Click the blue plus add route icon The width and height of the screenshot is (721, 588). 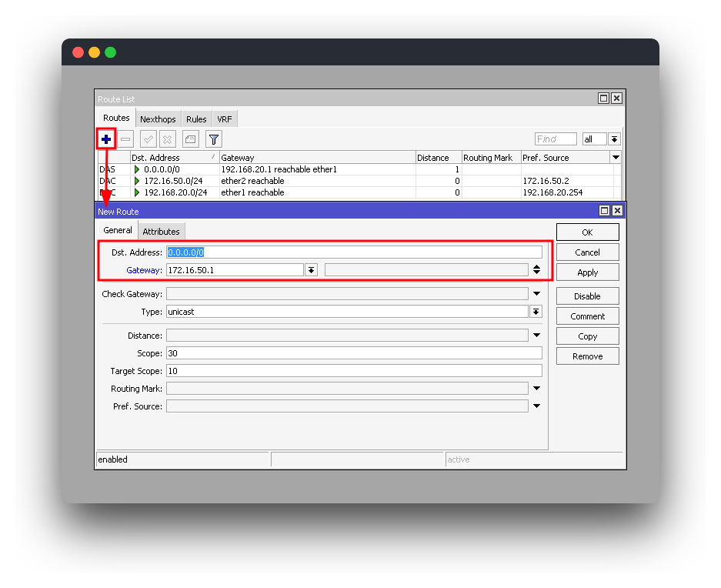coord(106,139)
